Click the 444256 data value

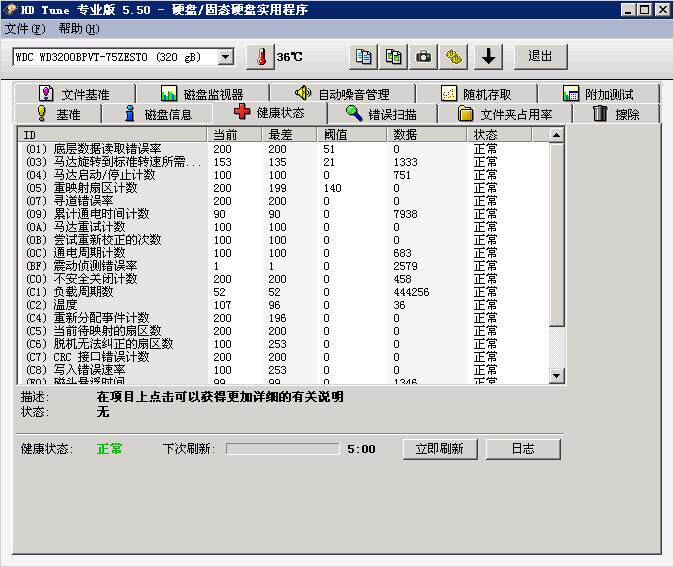tap(411, 292)
